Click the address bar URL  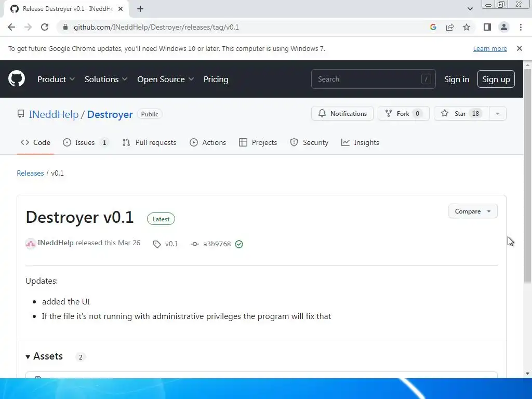156,27
